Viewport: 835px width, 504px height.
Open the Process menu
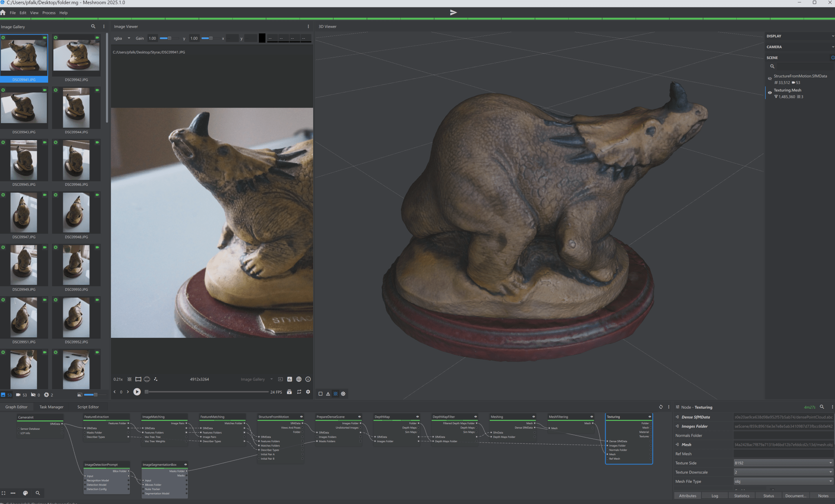tap(49, 13)
